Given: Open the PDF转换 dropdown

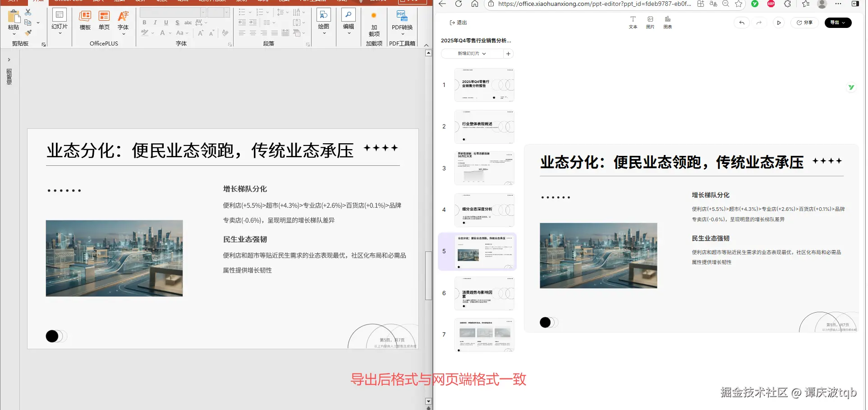Looking at the screenshot, I should tap(402, 33).
